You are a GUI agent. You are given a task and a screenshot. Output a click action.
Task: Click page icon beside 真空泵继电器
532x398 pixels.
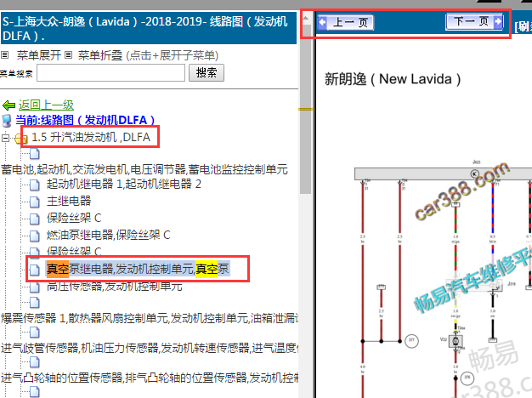click(35, 270)
